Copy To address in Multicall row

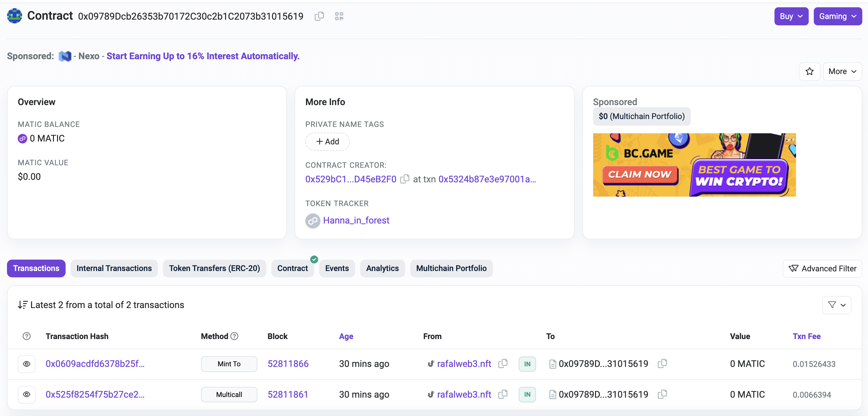662,394
